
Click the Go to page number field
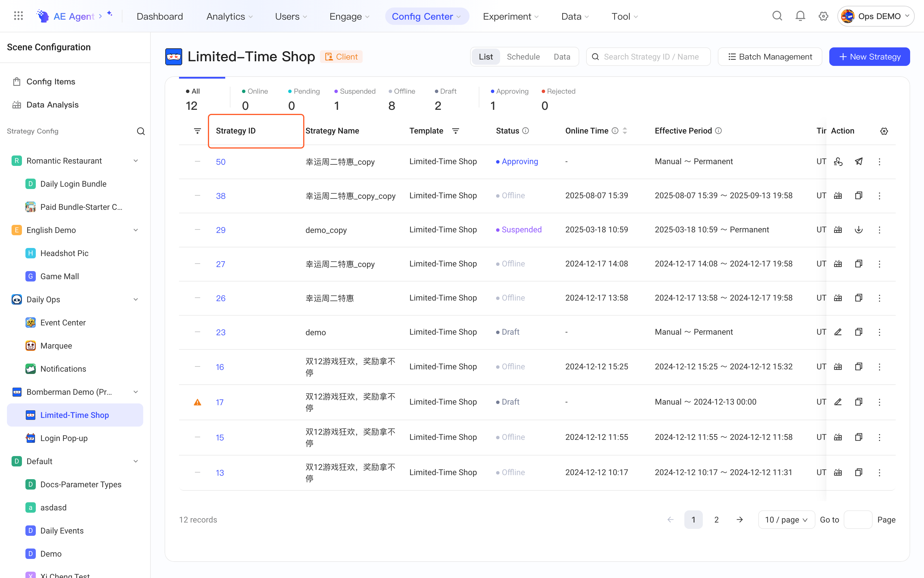(858, 520)
